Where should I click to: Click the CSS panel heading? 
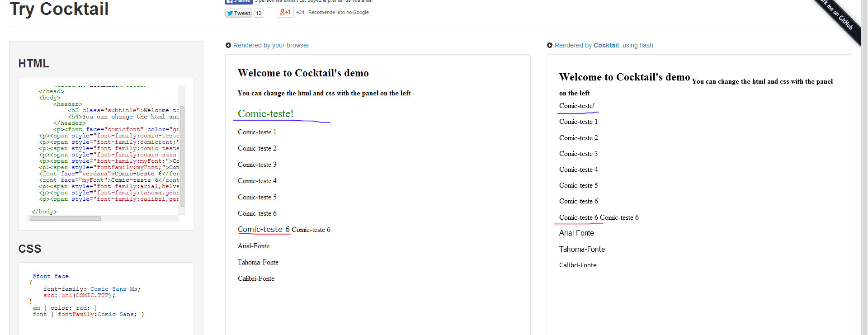(30, 249)
